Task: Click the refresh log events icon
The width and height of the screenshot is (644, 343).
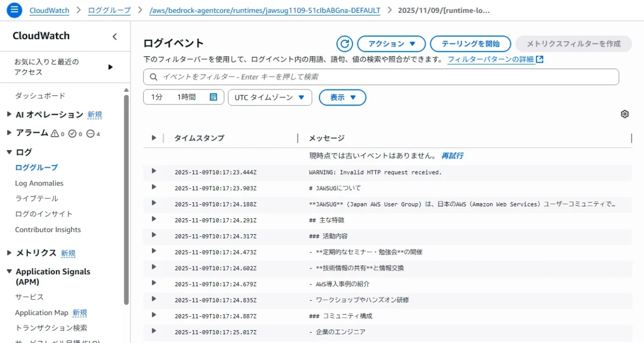Action: tap(345, 44)
